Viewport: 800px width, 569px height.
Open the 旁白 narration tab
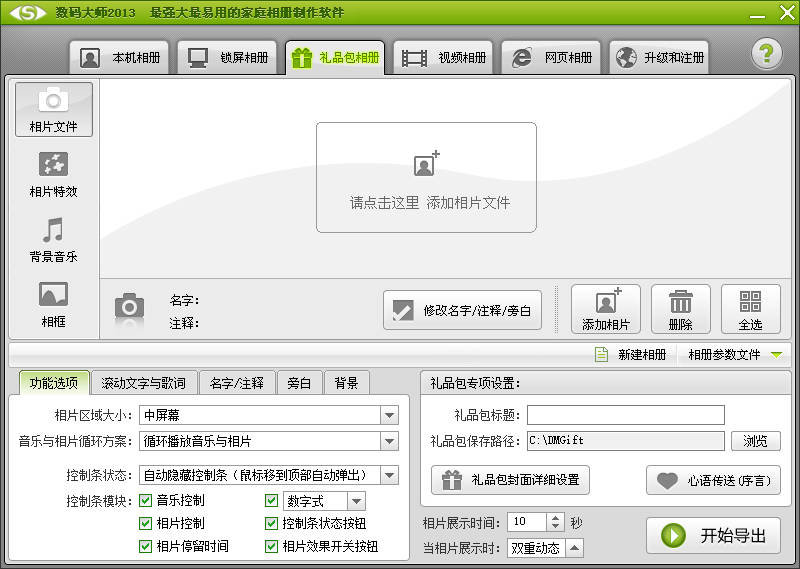299,383
